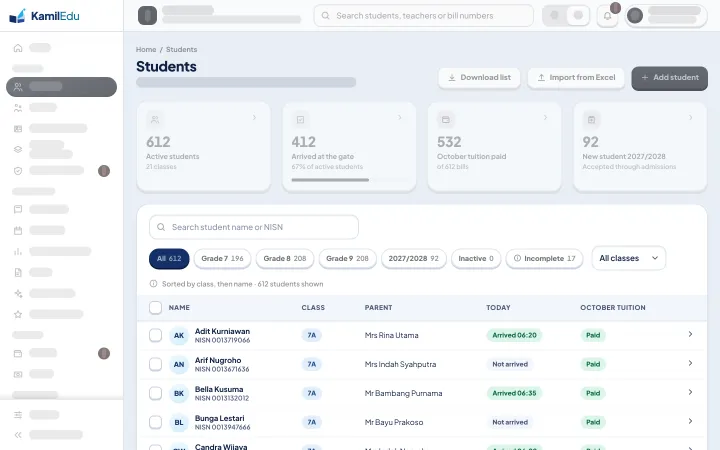Open the stacked layers sidebar icon
The width and height of the screenshot is (720, 450).
pos(18,149)
